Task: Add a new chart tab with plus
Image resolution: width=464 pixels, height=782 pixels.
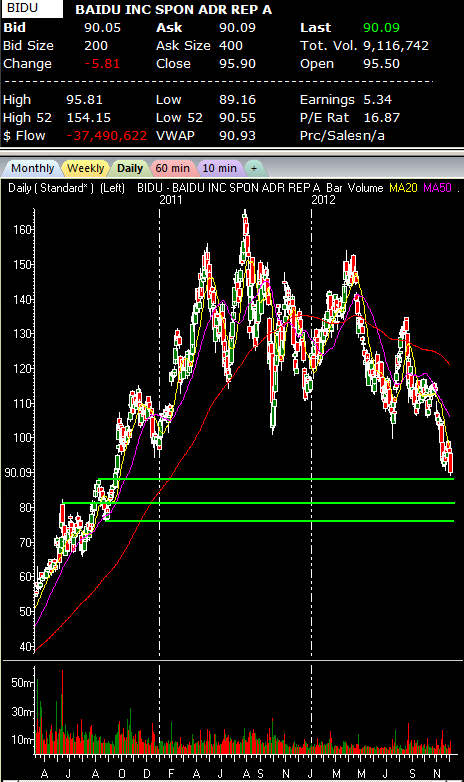Action: (254, 169)
